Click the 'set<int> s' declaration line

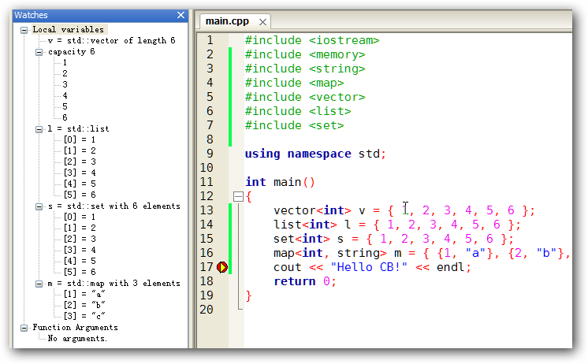click(394, 240)
